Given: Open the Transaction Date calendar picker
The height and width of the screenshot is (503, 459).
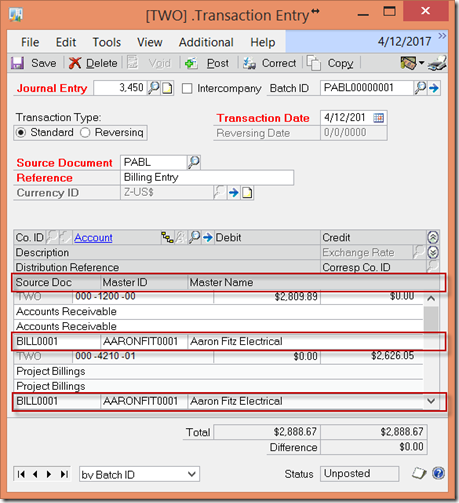Looking at the screenshot, I should tap(379, 118).
